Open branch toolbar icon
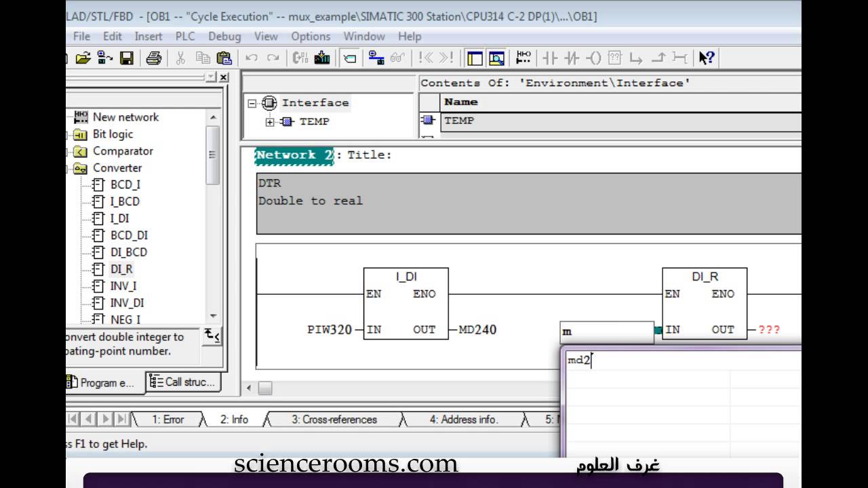 (636, 58)
